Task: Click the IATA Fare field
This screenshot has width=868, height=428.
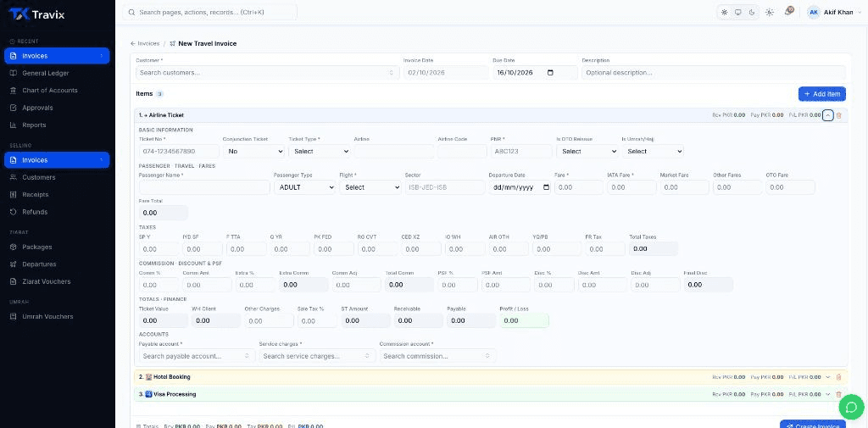Action: click(x=632, y=187)
